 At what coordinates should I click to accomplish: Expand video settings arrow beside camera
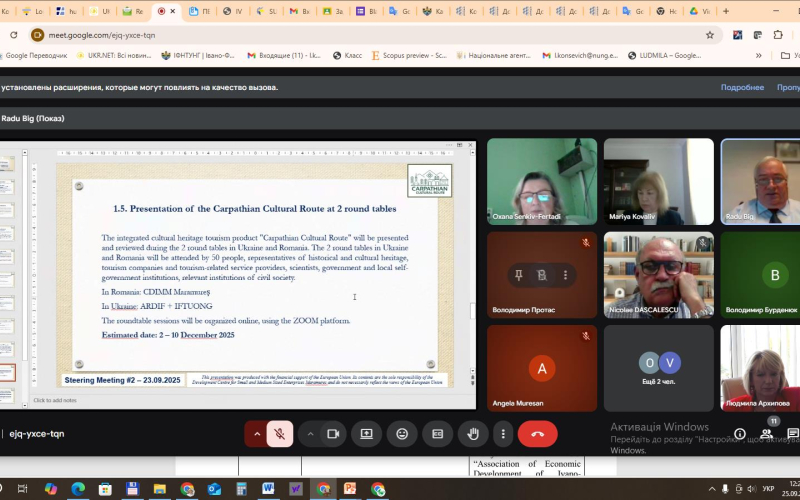[310, 434]
